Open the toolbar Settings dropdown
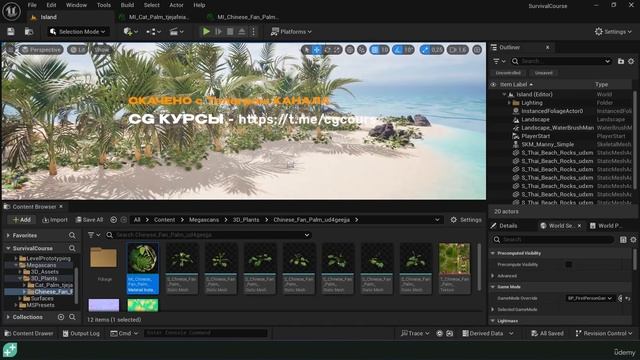 613,31
